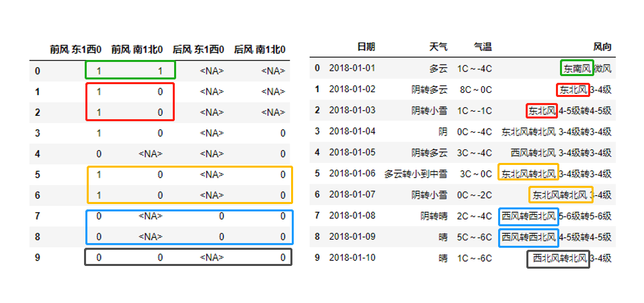Click the '前风 东1西0' column header
Viewport: 644px width, 303px height.
75,50
